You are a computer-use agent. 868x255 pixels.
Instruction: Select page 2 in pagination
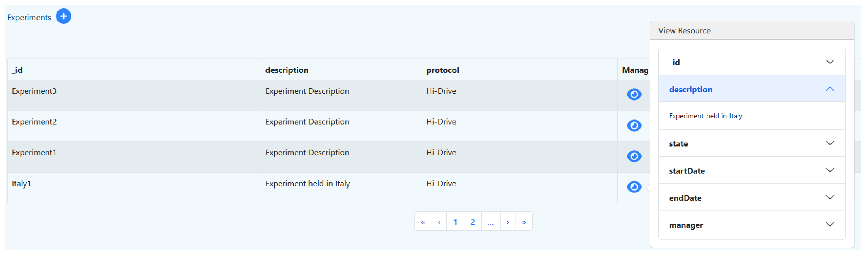point(472,222)
